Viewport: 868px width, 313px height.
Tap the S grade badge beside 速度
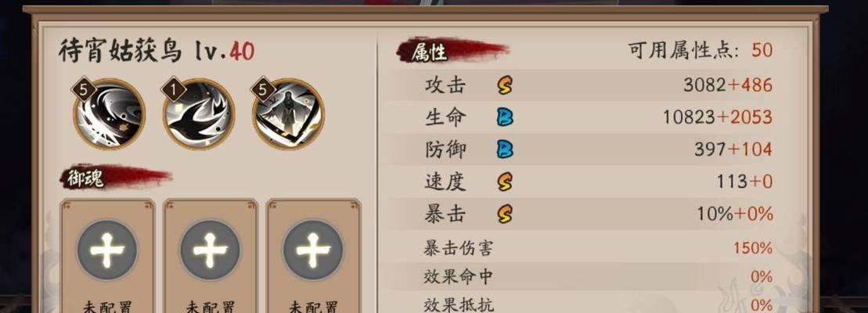[504, 182]
